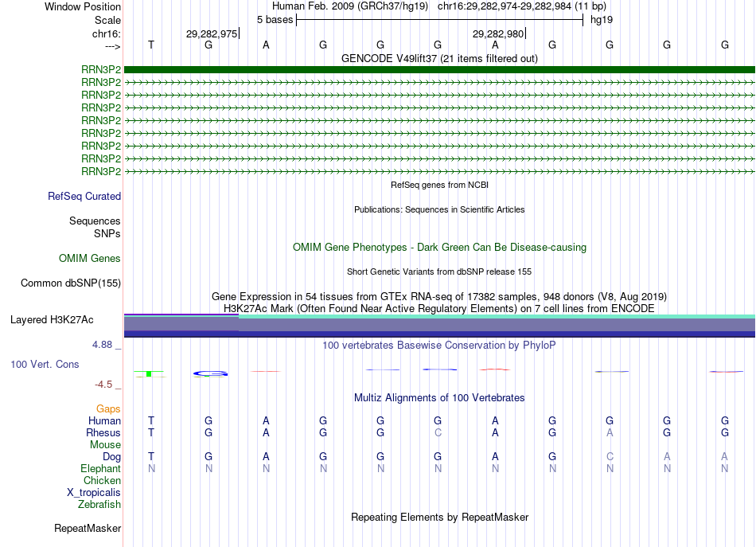Click the Repeating Elements by RepeatMasker title
This screenshot has width=756, height=547.
[439, 517]
